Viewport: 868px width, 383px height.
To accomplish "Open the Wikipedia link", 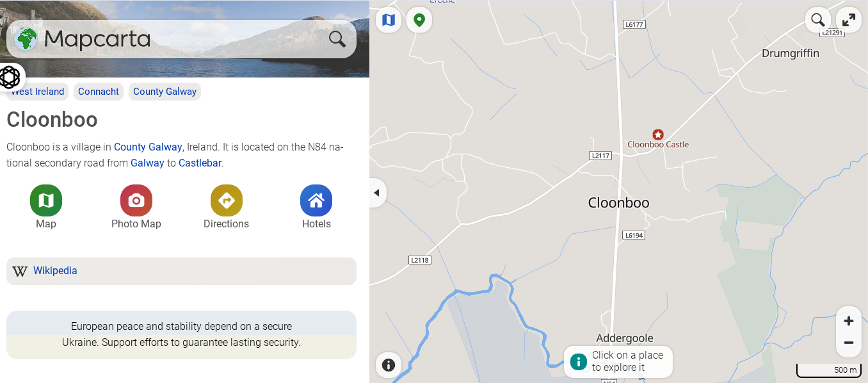I will pyautogui.click(x=55, y=271).
